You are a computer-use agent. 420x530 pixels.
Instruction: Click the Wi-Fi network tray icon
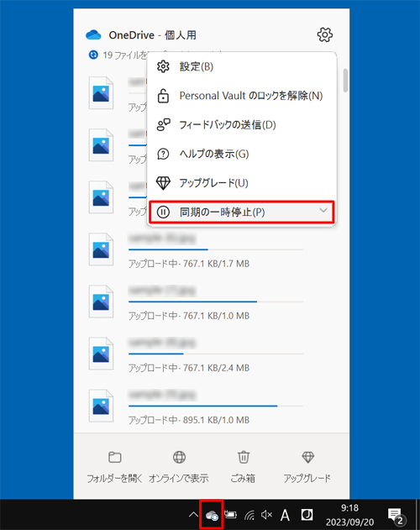point(249,515)
